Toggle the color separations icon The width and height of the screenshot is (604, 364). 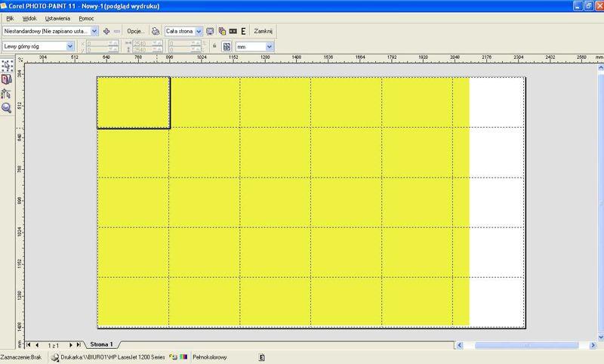(222, 32)
